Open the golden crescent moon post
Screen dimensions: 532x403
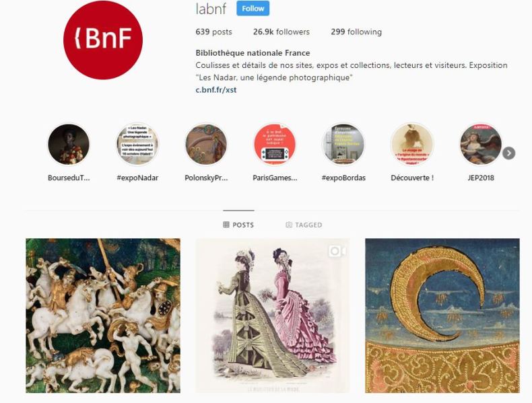(442, 316)
